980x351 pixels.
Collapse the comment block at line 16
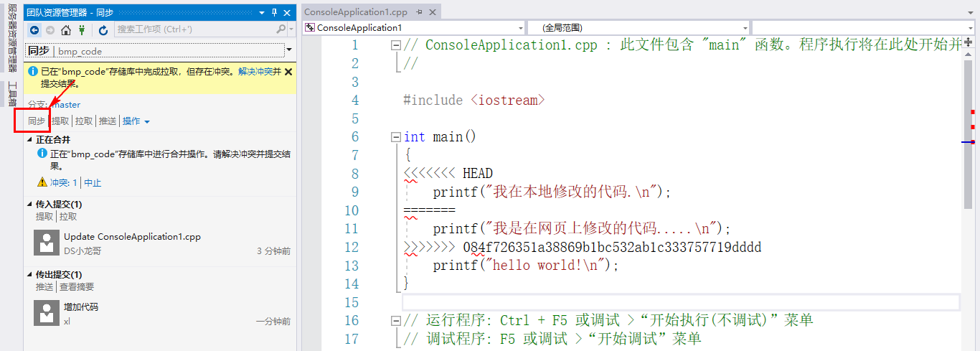tap(395, 320)
